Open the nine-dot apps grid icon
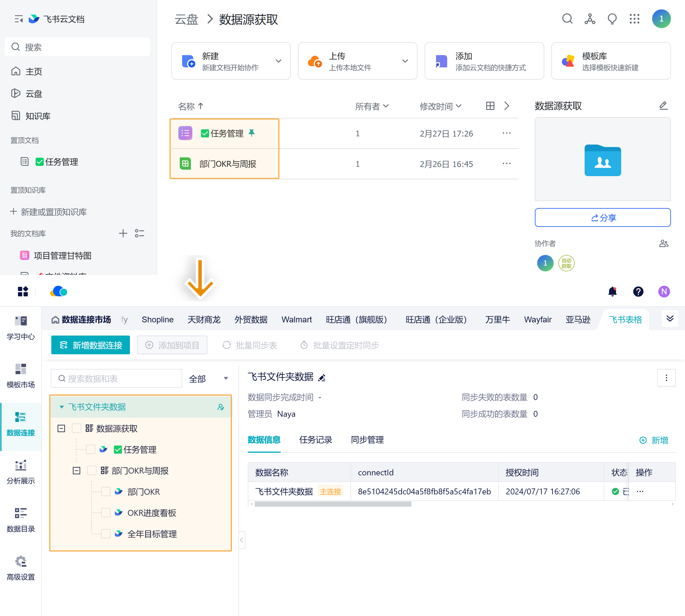Viewport: 685px width, 616px height. (x=634, y=19)
